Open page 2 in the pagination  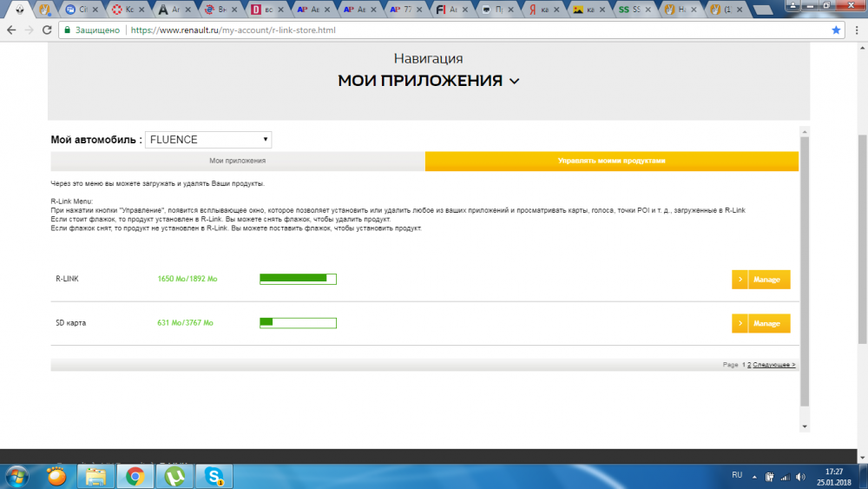point(749,365)
